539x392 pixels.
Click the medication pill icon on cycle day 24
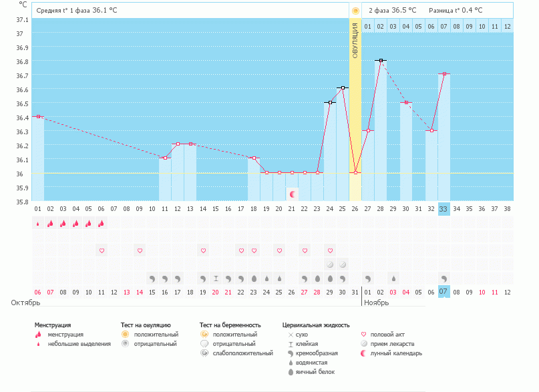click(x=330, y=264)
